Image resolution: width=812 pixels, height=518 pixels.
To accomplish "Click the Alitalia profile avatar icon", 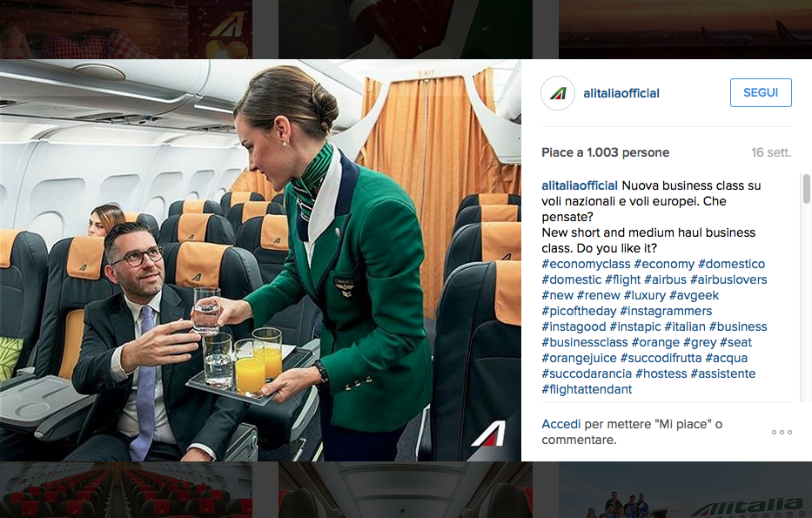I will 558,93.
